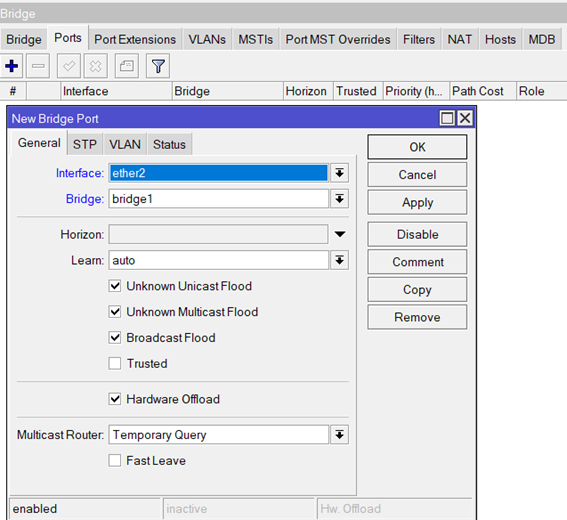Viewport: 567px width, 520px height.
Task: Click the OK button
Action: pyautogui.click(x=417, y=147)
